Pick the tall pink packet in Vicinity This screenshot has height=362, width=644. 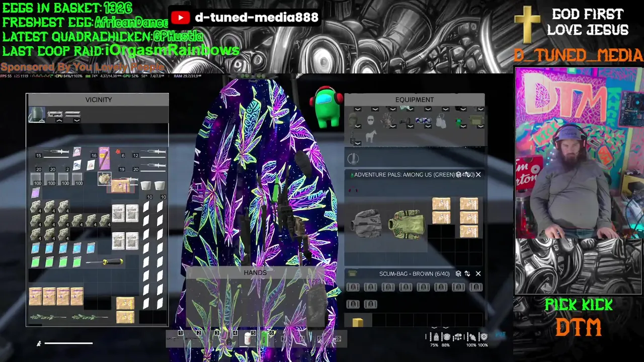pyautogui.click(x=104, y=158)
